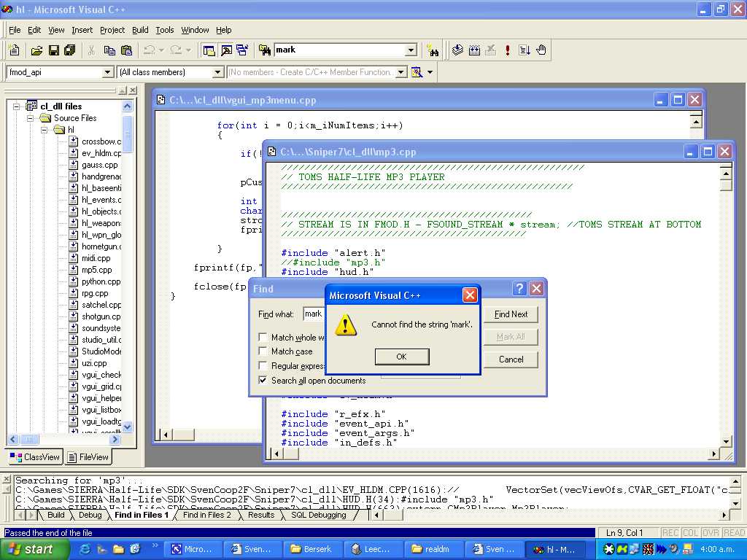Click OK in the Cannot find message box
This screenshot has height=560, width=747.
point(402,357)
